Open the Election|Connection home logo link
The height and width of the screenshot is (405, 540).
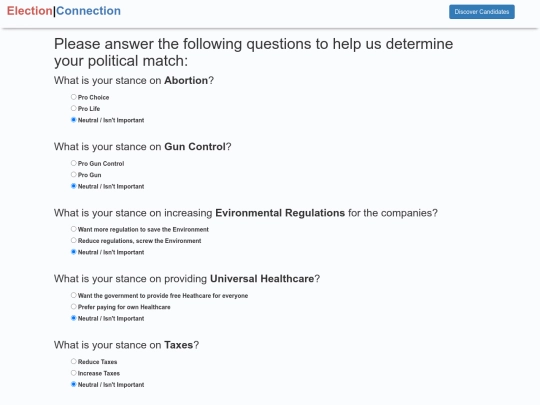(64, 11)
